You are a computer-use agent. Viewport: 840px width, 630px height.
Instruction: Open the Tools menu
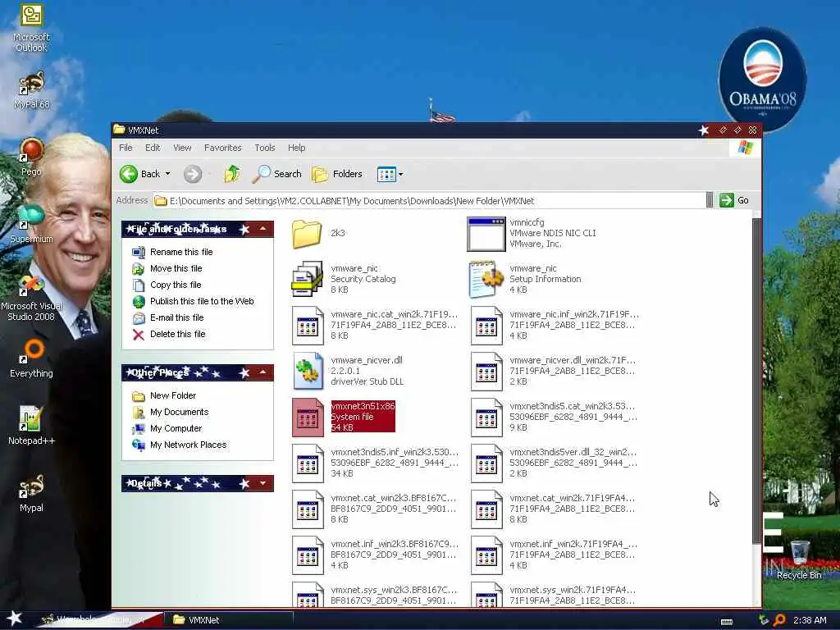point(265,148)
